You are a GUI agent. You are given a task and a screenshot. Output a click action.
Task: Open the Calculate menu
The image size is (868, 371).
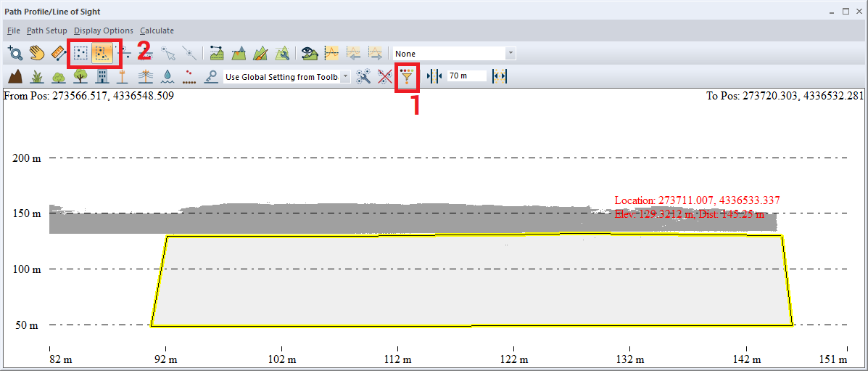[x=157, y=30]
